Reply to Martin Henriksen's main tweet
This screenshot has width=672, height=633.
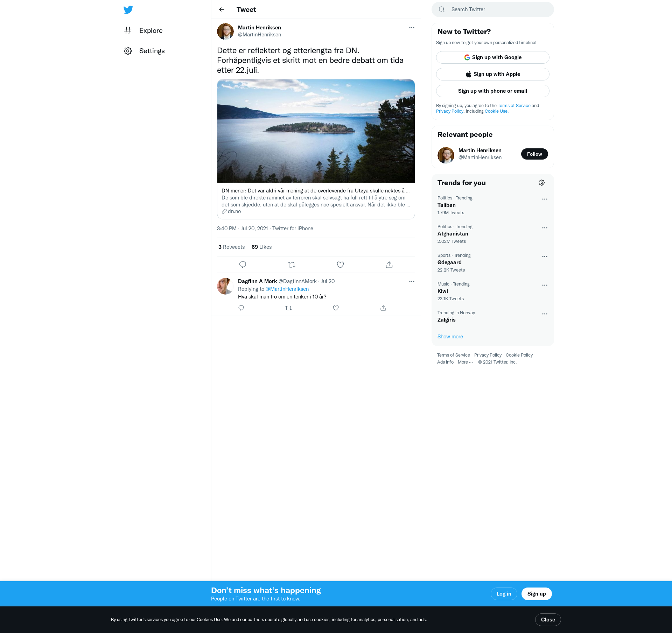tap(243, 265)
